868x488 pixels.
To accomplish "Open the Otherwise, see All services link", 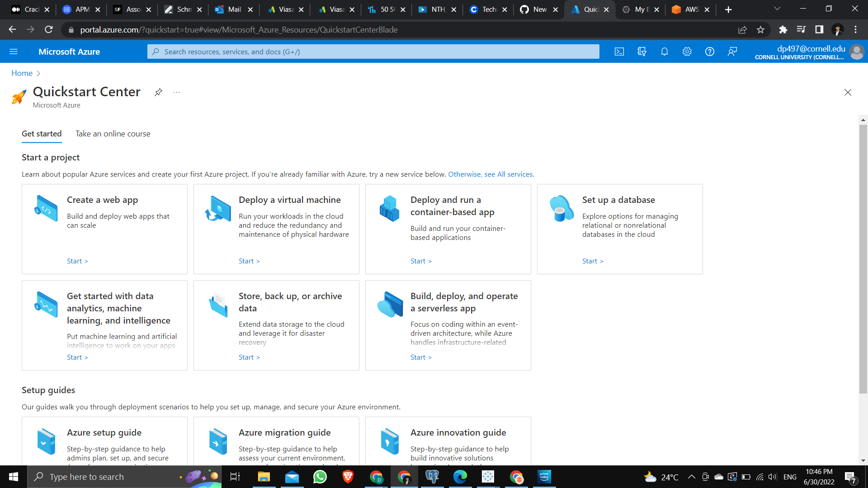I will pyautogui.click(x=490, y=174).
